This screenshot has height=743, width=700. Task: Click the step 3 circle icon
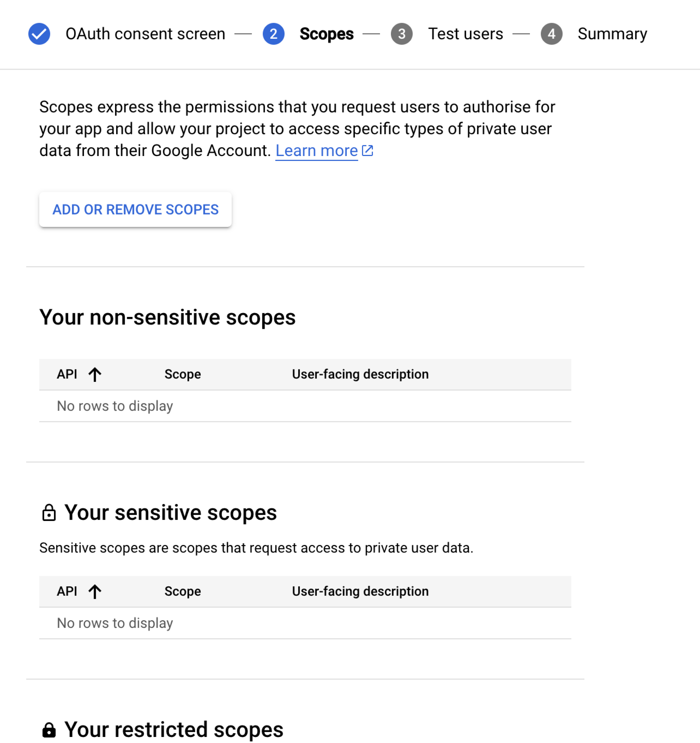402,34
